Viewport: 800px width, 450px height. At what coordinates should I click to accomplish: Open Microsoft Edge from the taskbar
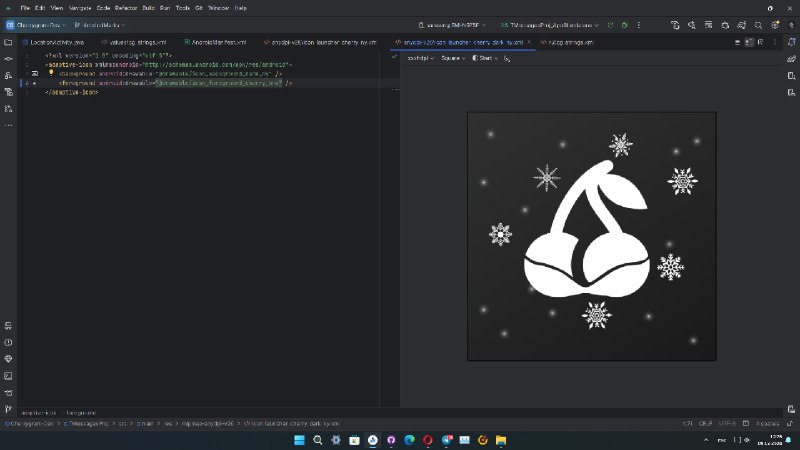(x=409, y=440)
